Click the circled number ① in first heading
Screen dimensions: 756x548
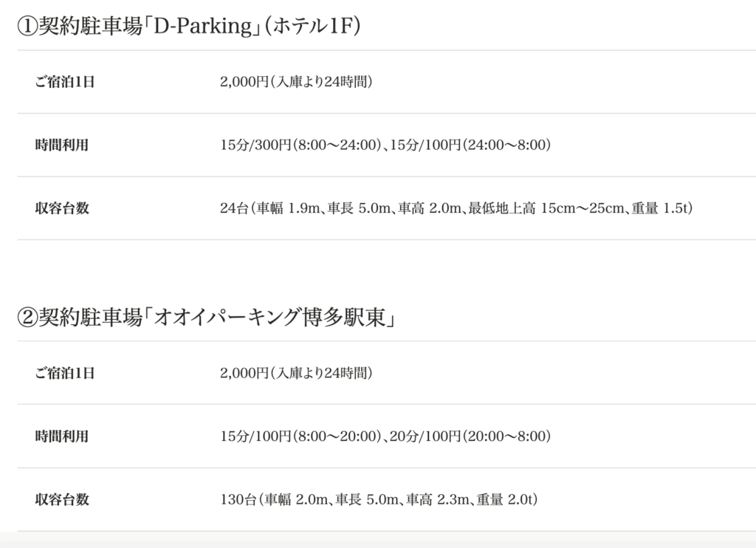[x=27, y=26]
